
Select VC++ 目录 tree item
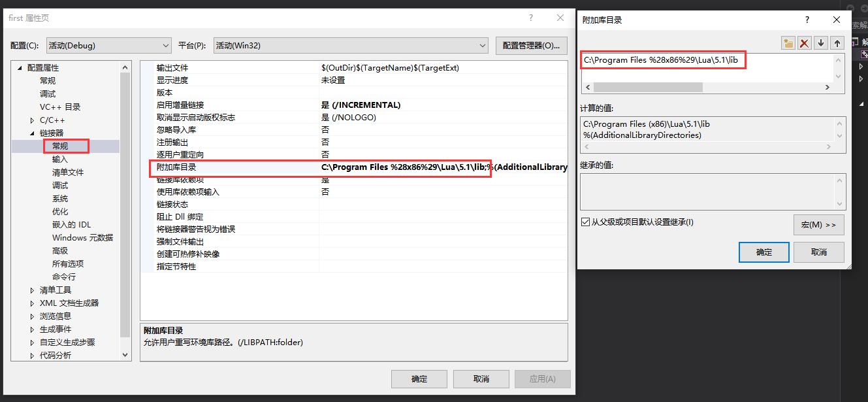coord(60,107)
